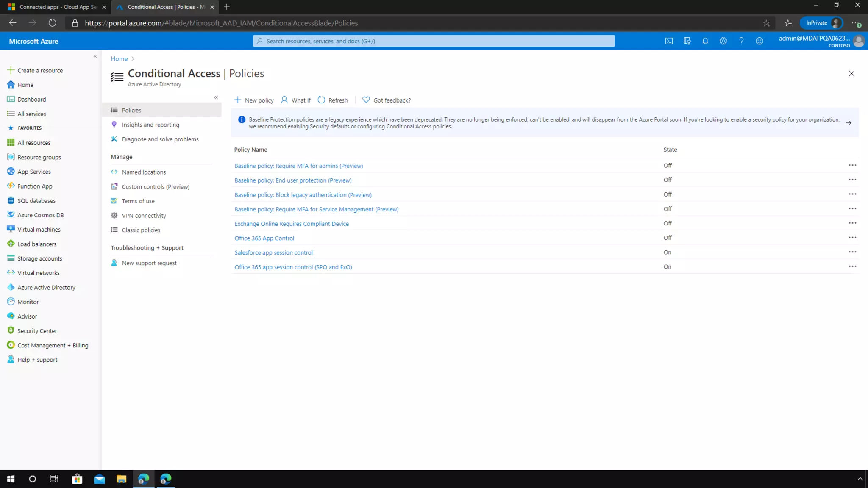Open the help question mark icon
Image resolution: width=868 pixels, height=488 pixels.
(741, 41)
